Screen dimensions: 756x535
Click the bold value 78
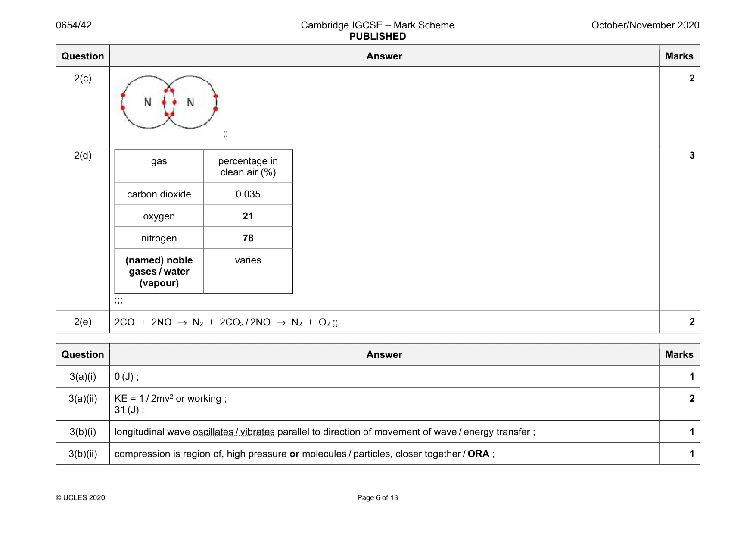[x=248, y=238]
